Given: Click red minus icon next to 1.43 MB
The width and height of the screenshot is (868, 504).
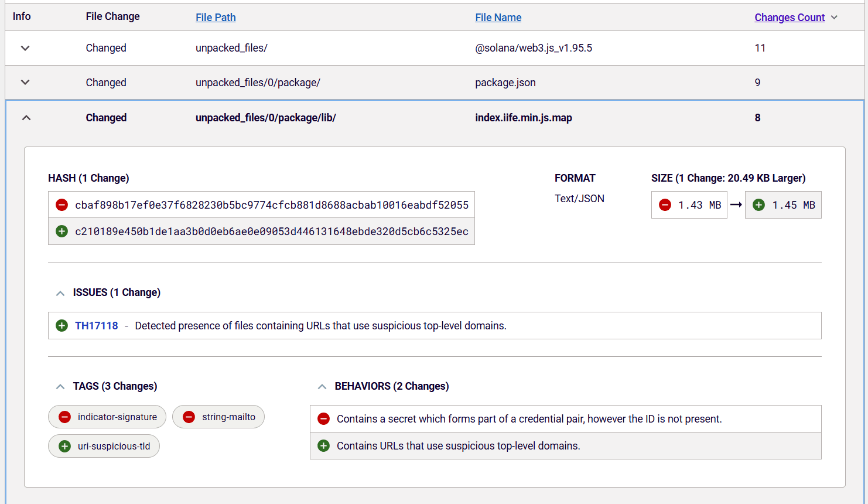Looking at the screenshot, I should [665, 205].
